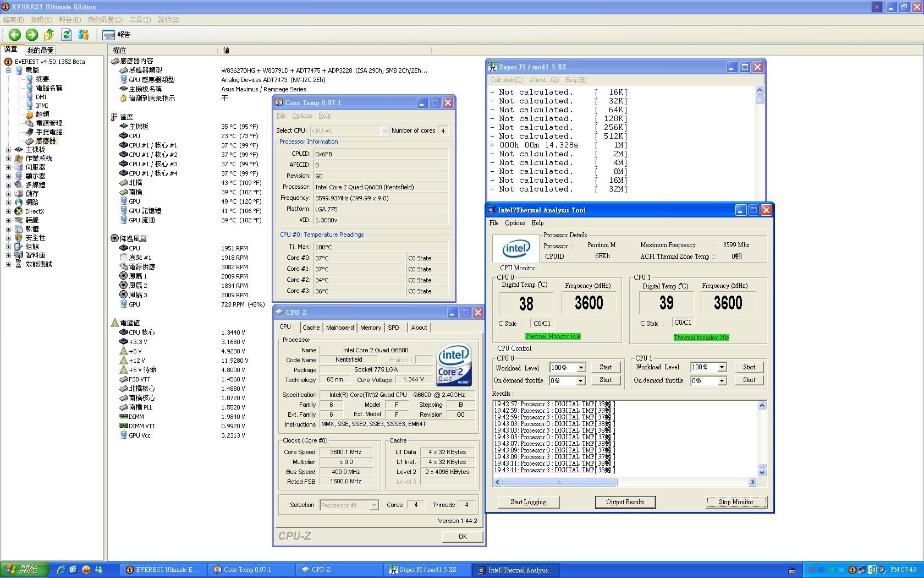This screenshot has width=924, height=578.
Task: Open the File menu in Intel Thermal Analysis Tool
Action: pyautogui.click(x=494, y=223)
